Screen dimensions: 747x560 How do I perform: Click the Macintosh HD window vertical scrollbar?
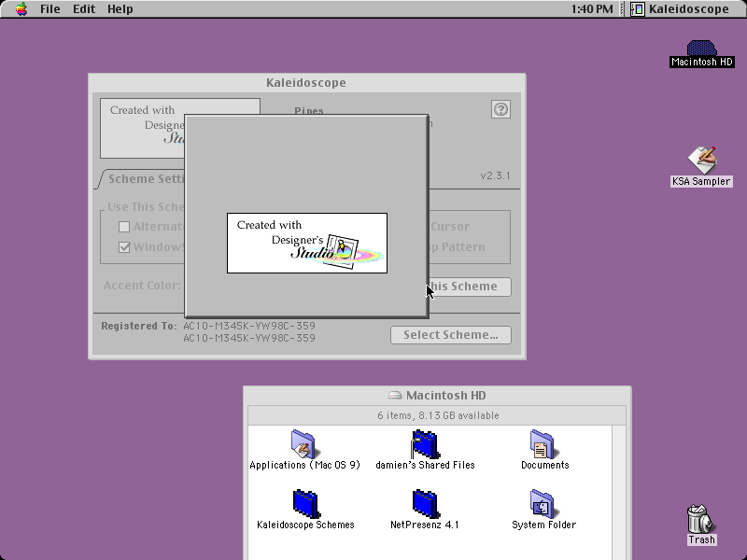(619, 493)
